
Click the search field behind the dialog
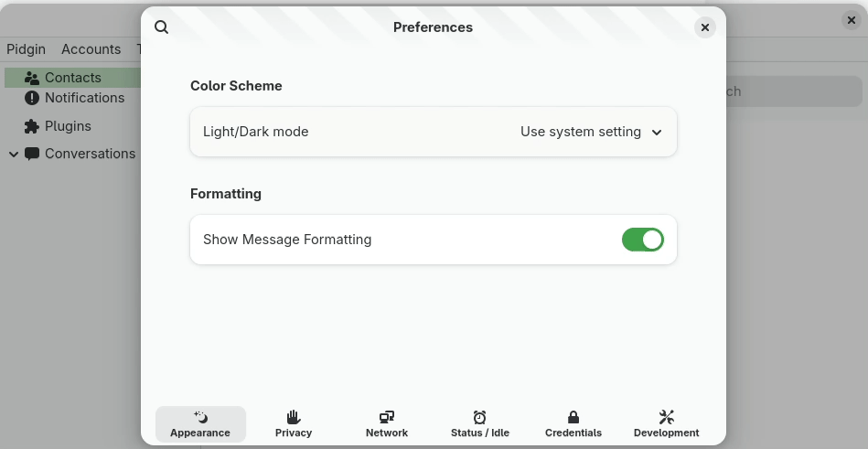(x=792, y=91)
